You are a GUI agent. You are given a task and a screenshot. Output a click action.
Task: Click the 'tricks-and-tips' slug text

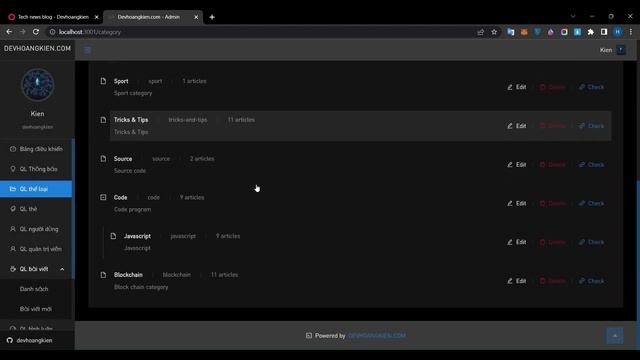tap(188, 120)
